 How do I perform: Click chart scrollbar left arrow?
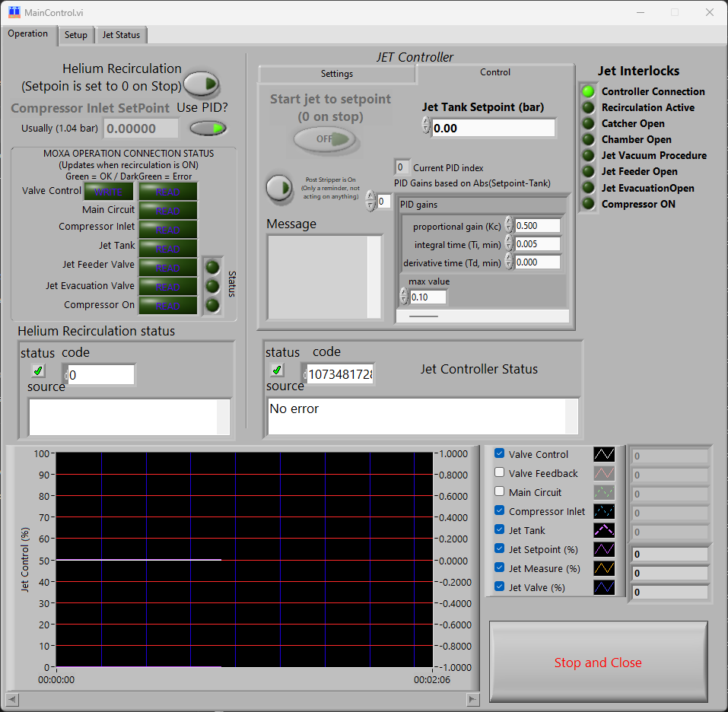[12, 699]
